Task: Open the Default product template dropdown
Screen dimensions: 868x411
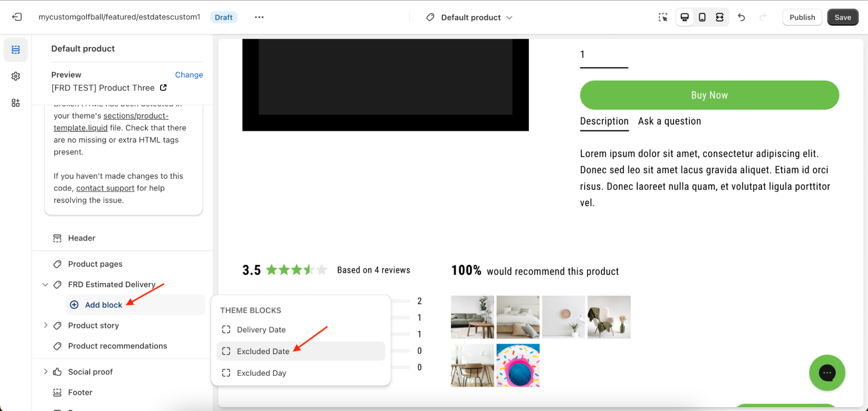Action: 470,17
